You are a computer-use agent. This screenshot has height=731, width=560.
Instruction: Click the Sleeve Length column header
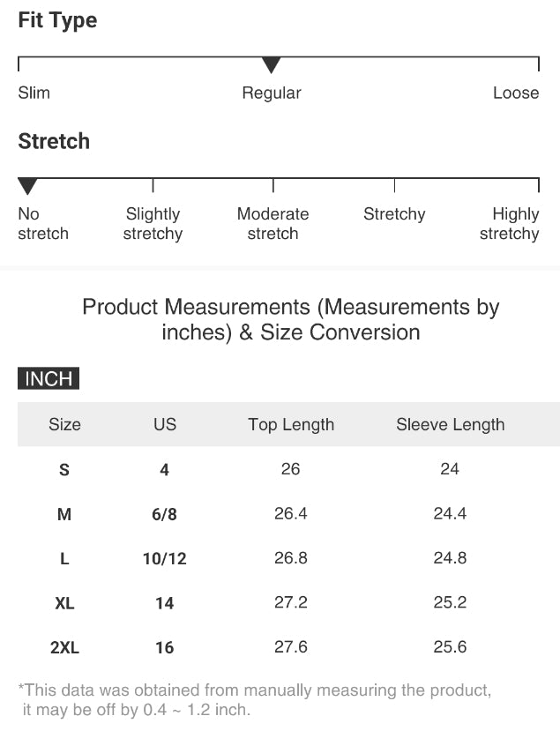pyautogui.click(x=450, y=424)
